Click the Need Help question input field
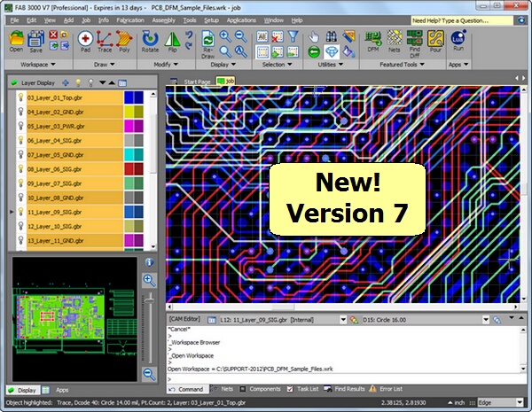The width and height of the screenshot is (532, 412). (462, 20)
